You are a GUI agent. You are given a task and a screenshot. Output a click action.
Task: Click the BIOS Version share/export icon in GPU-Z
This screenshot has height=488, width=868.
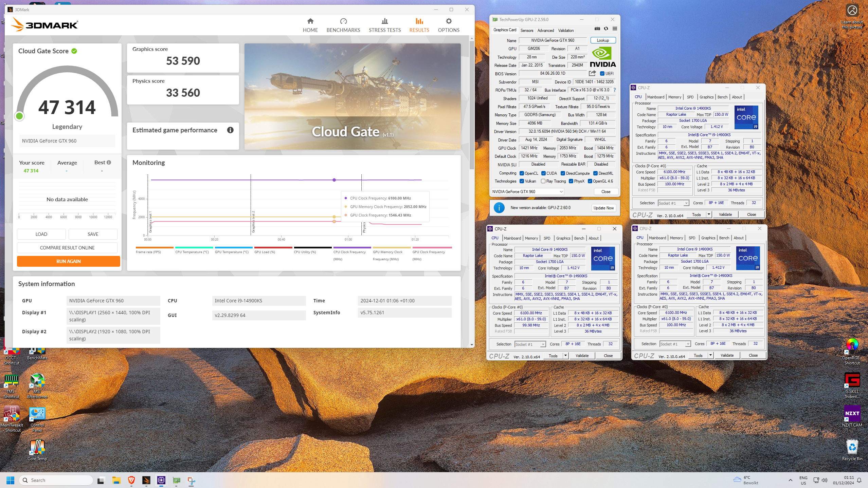click(x=592, y=73)
